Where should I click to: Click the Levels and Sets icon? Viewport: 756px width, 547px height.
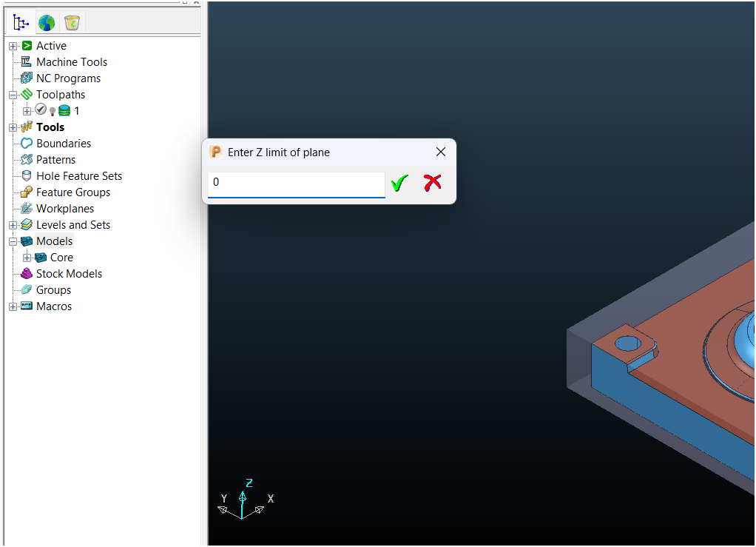(27, 225)
